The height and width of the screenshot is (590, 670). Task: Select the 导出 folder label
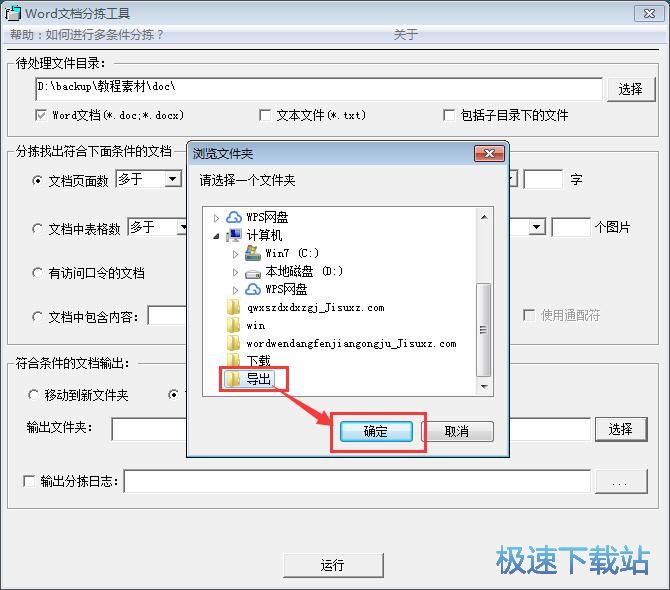tap(259, 379)
